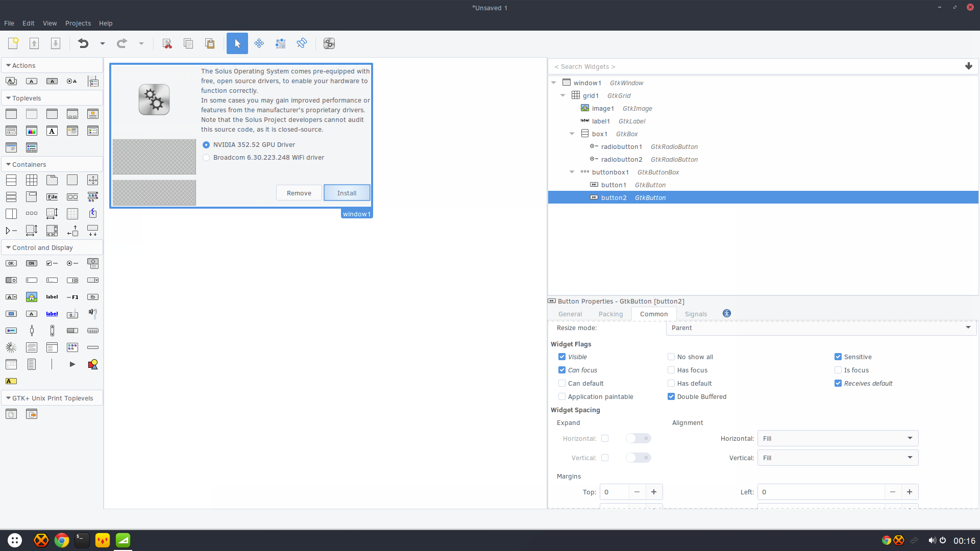Pick the Image widget house icon

32,297
